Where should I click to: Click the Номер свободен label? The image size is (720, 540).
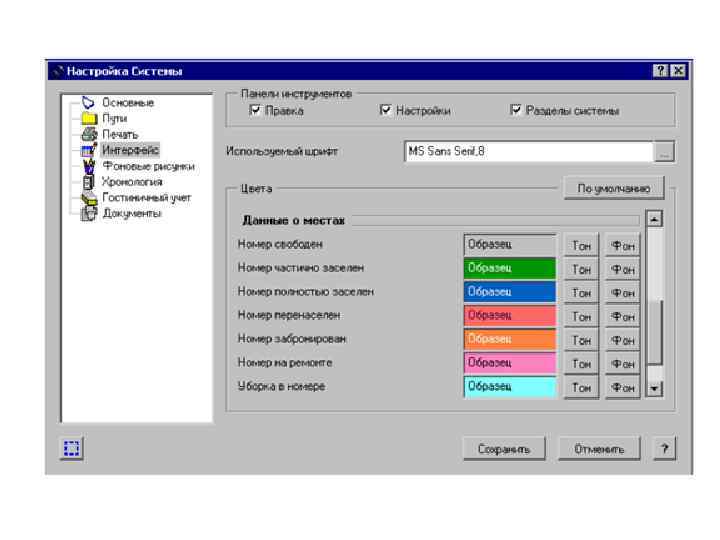tap(280, 244)
